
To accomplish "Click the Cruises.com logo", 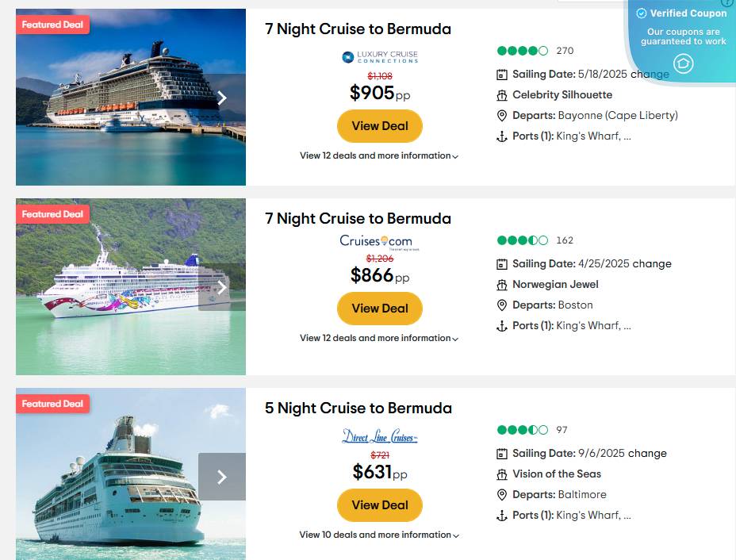I will point(376,241).
